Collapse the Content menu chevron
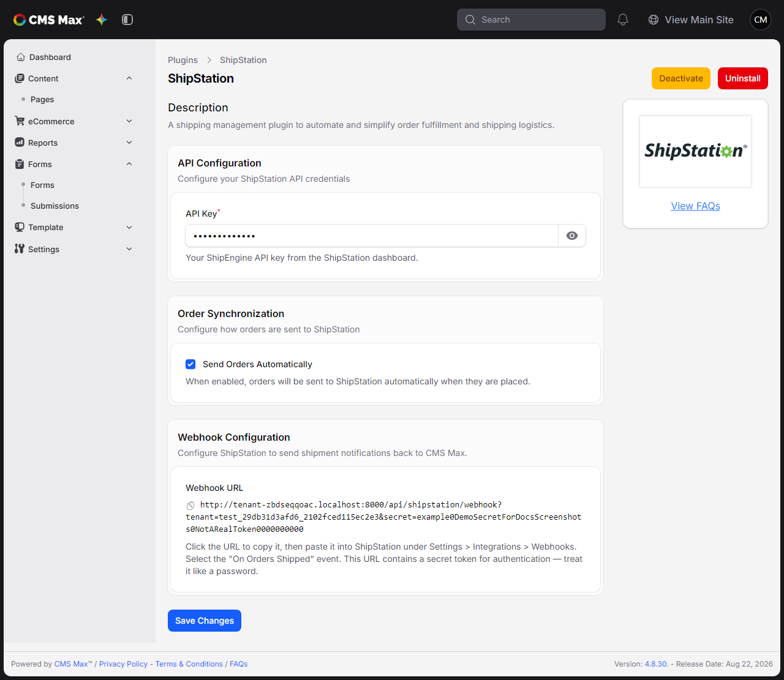This screenshot has width=784, height=680. pyautogui.click(x=129, y=78)
